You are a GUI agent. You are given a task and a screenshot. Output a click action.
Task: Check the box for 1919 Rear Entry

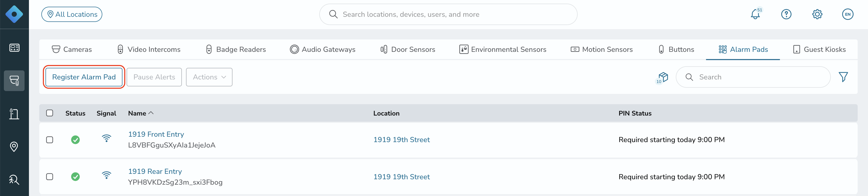click(x=50, y=177)
